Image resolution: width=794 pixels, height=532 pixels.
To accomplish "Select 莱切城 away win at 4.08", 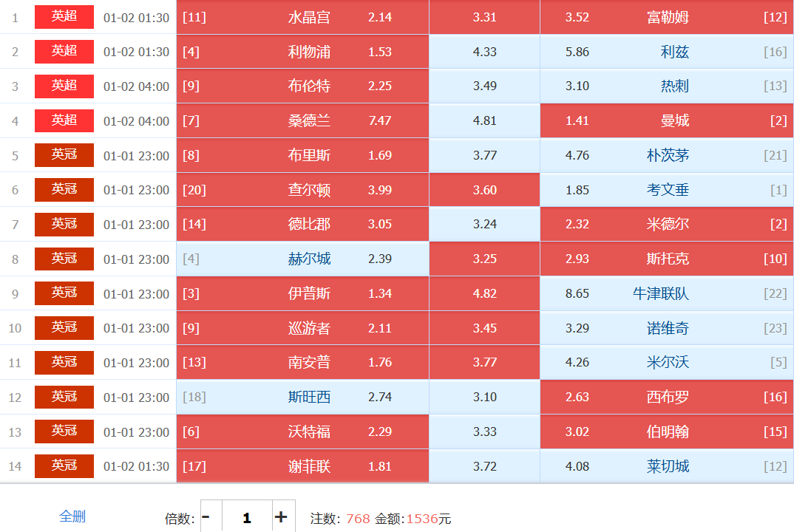I will 666,466.
